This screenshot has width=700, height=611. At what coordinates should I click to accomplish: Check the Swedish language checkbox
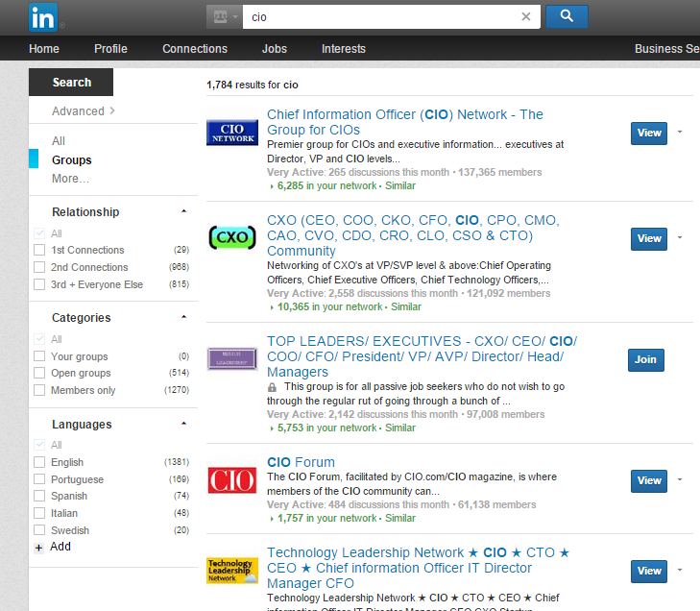[x=39, y=530]
